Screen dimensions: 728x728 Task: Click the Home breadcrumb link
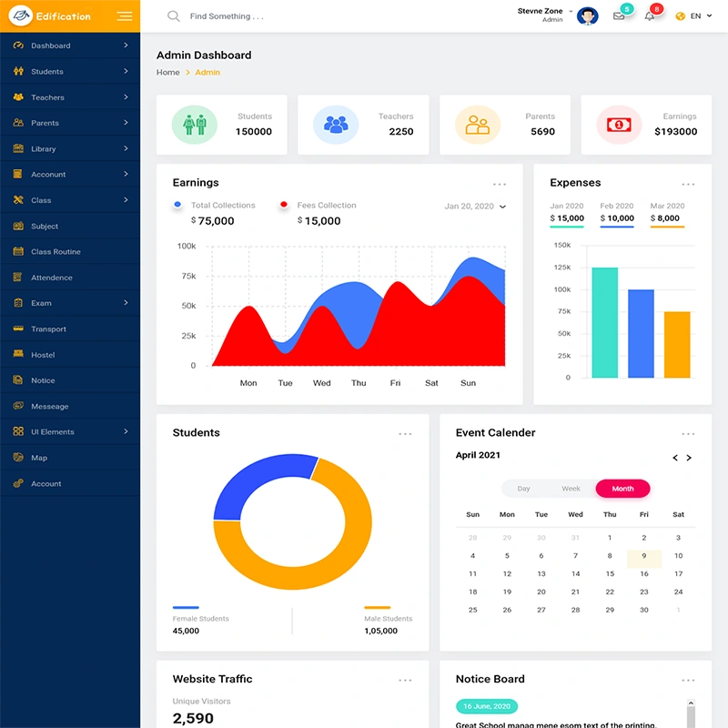[x=167, y=72]
